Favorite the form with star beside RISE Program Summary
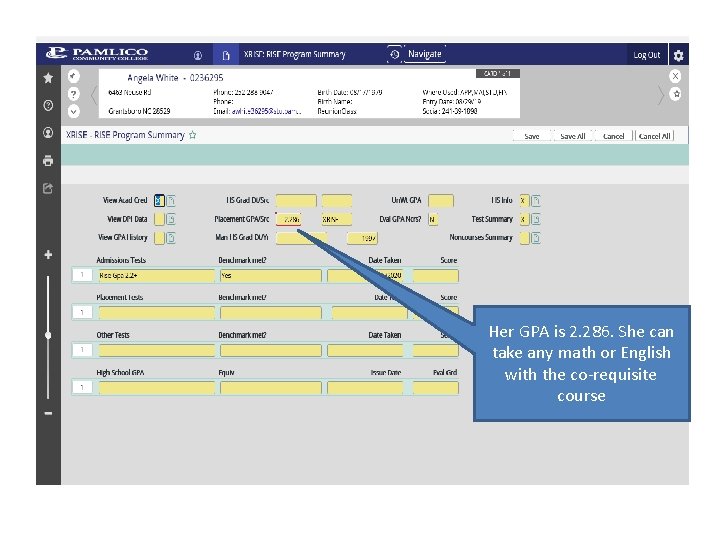Viewport: 720px width, 540px height. [x=193, y=135]
